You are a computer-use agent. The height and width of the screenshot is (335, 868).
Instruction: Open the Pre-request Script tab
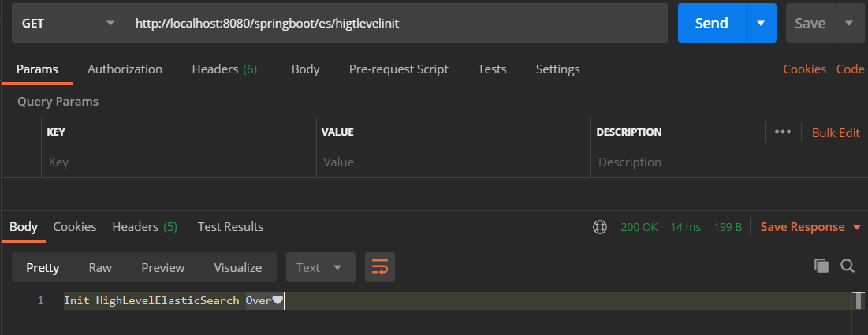pyautogui.click(x=398, y=69)
